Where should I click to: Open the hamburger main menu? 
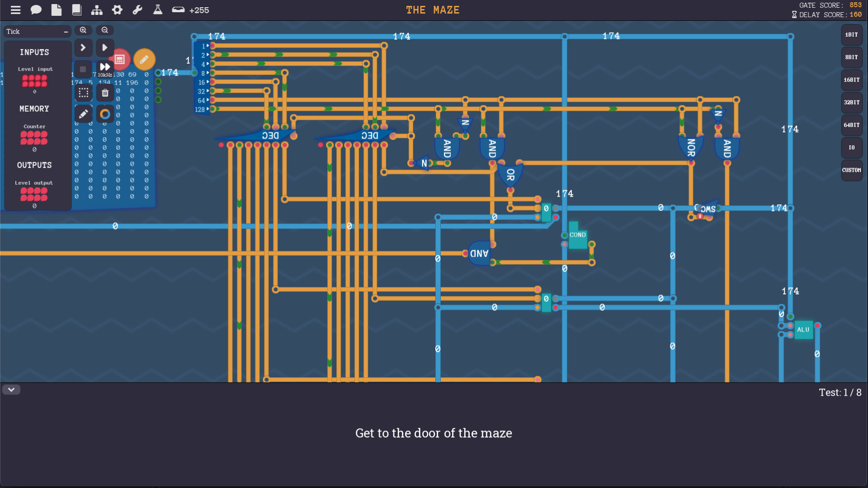click(15, 9)
